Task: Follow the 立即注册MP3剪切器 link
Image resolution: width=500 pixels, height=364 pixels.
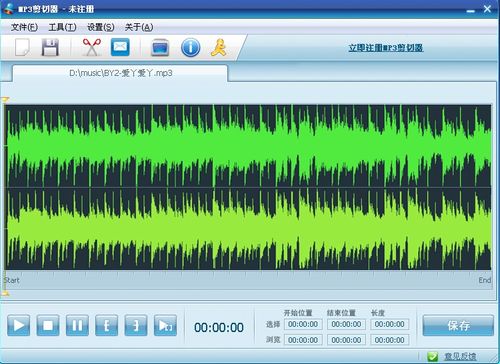Action: (x=386, y=48)
